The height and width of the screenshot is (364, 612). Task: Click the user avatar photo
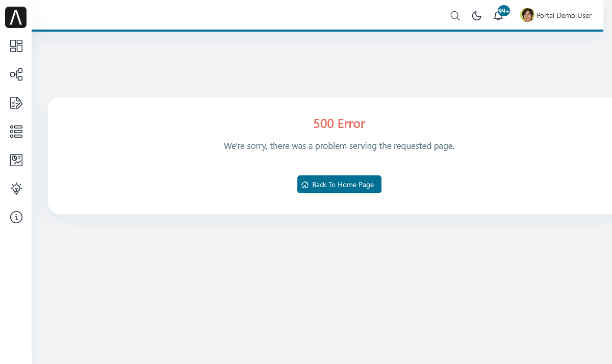click(527, 15)
